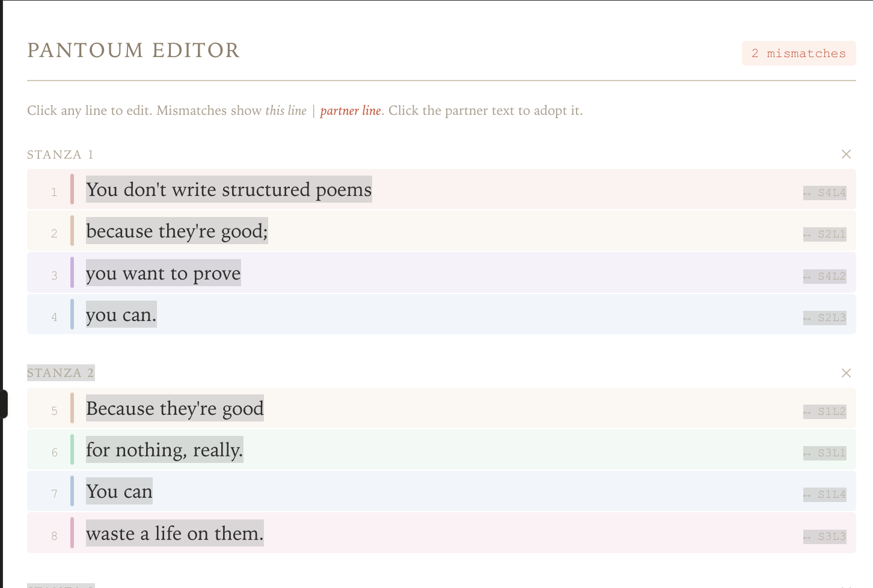Edit the line 'waste a life on them.'
The image size is (873, 588).
(174, 533)
